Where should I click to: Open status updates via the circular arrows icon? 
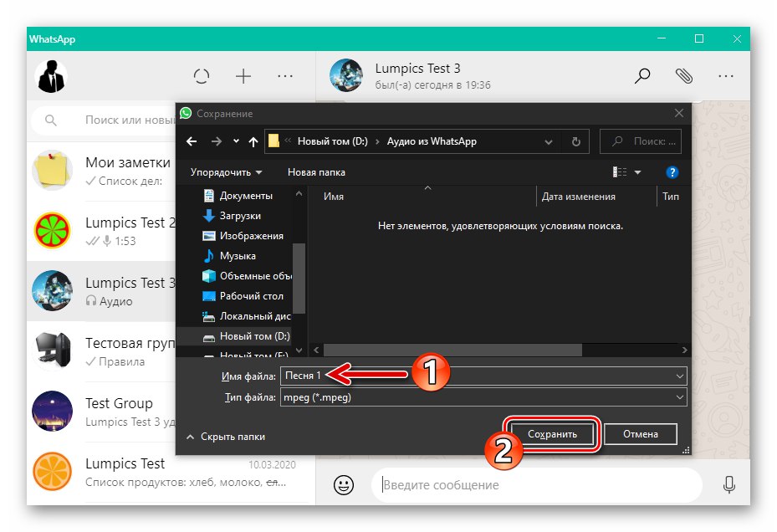(202, 75)
